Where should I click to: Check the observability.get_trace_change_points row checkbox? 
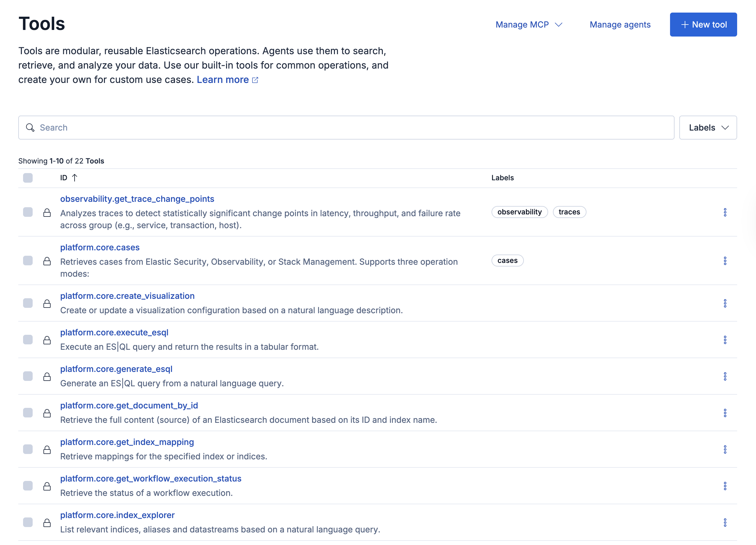(x=28, y=212)
